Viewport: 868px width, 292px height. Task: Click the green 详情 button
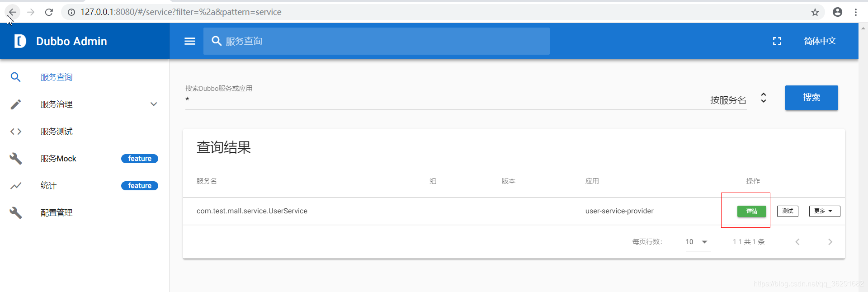(752, 211)
